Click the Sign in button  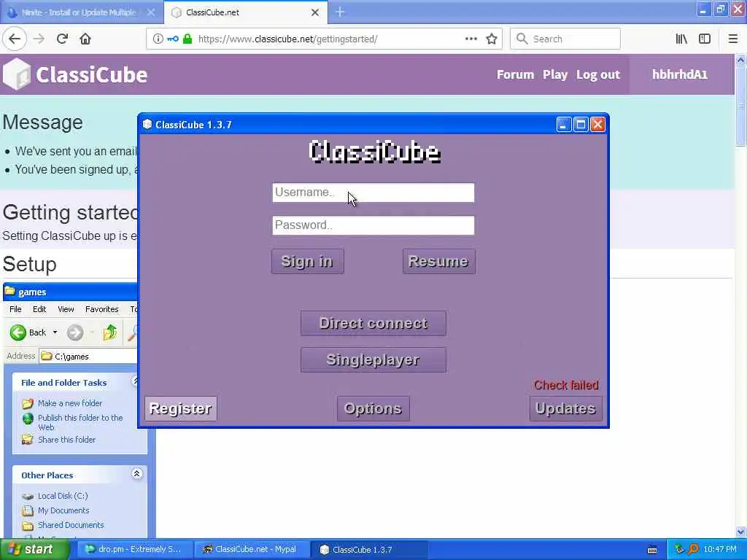point(308,261)
